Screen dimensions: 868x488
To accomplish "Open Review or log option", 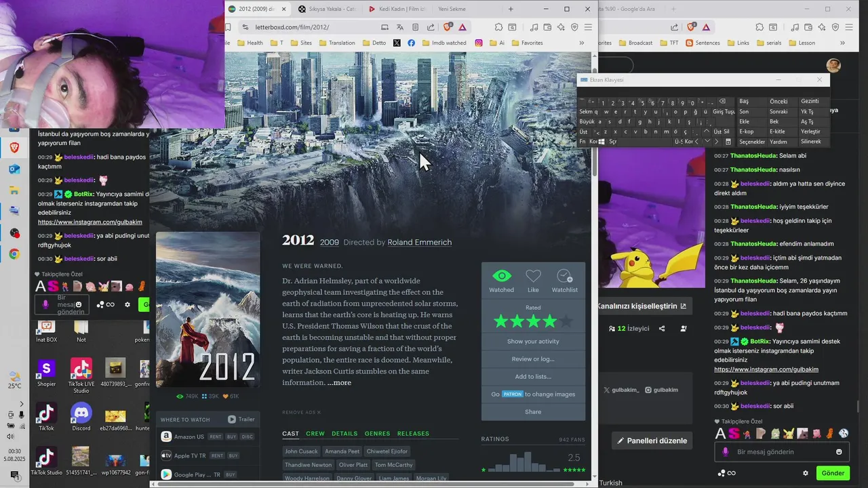I will click(533, 359).
